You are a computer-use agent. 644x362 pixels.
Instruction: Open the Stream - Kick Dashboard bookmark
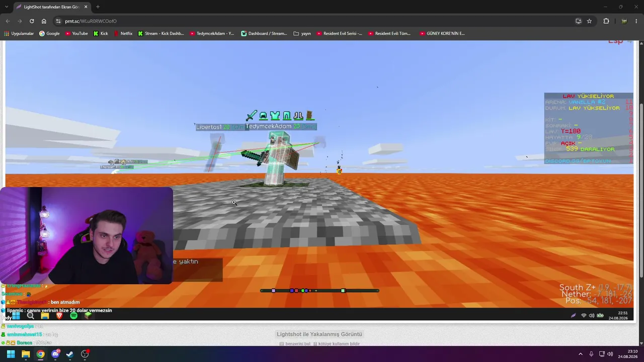(x=160, y=34)
